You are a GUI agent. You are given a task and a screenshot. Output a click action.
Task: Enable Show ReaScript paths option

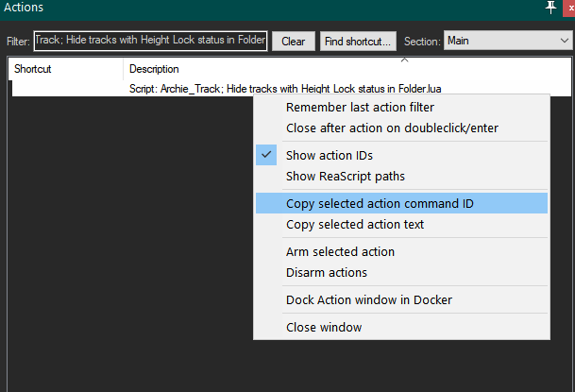pyautogui.click(x=345, y=176)
